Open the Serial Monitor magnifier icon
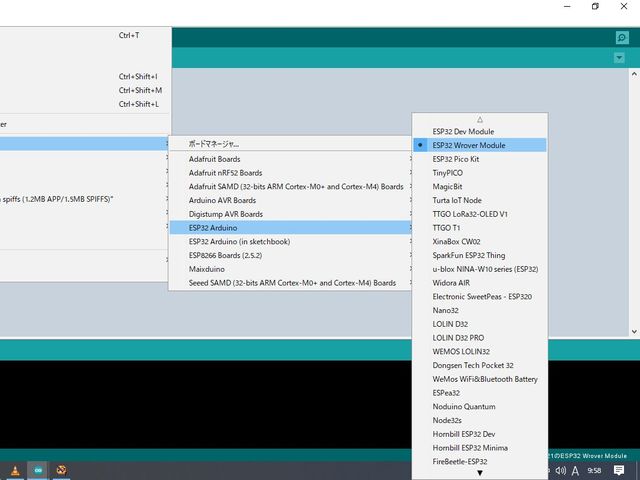 tap(622, 38)
